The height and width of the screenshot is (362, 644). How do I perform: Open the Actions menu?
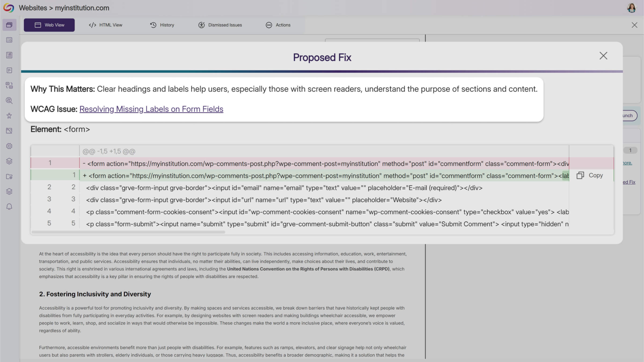(278, 25)
